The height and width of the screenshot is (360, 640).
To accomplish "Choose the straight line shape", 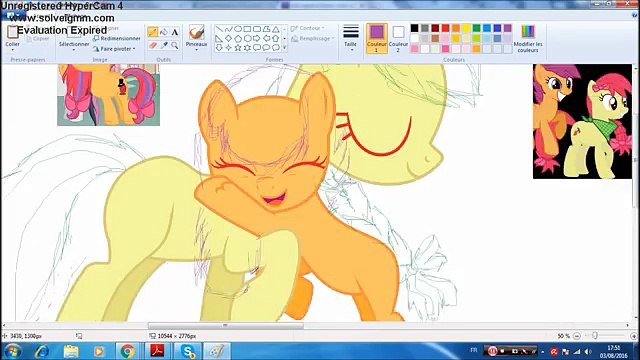I will 219,29.
